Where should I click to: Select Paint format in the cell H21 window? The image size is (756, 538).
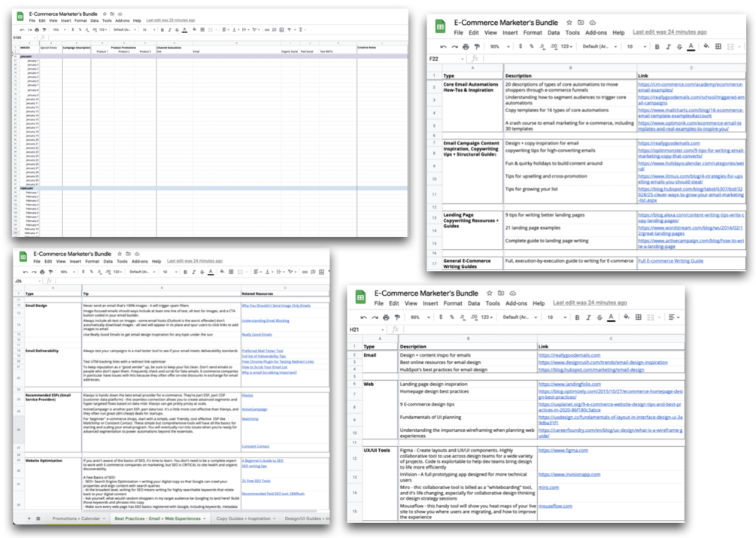pyautogui.click(x=397, y=318)
